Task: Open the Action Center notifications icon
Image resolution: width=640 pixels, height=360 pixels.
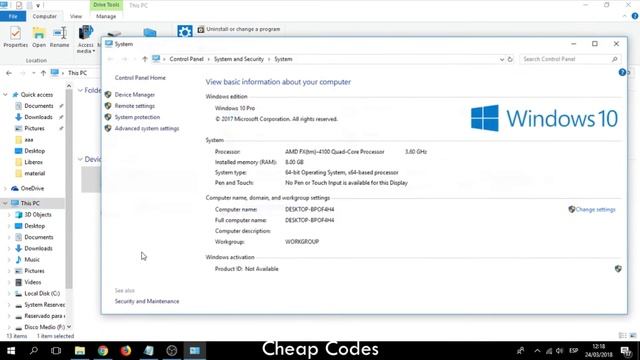Action: coord(625,351)
